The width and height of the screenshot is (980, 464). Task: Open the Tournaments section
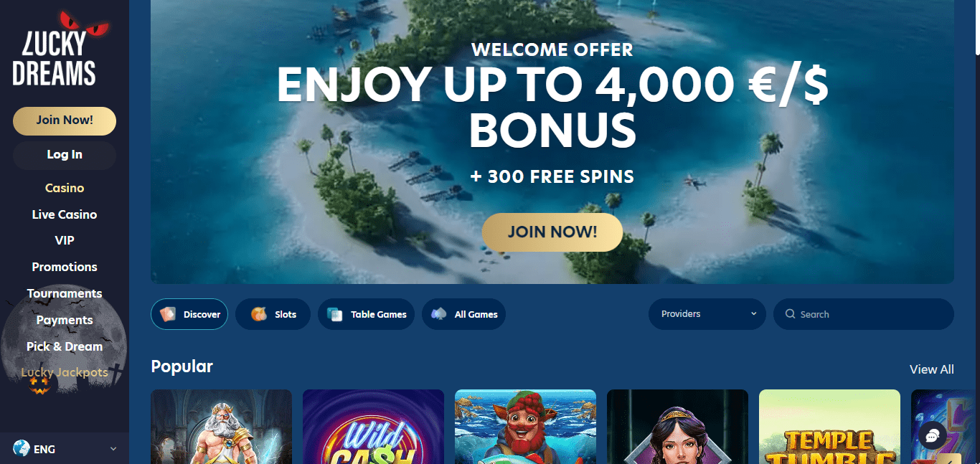65,293
